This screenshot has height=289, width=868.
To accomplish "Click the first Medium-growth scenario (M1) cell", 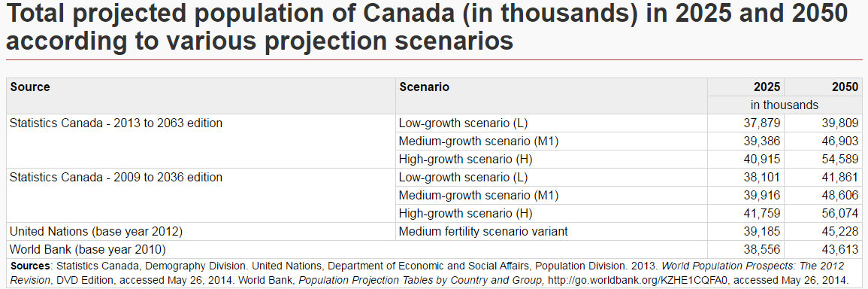I will click(552, 141).
